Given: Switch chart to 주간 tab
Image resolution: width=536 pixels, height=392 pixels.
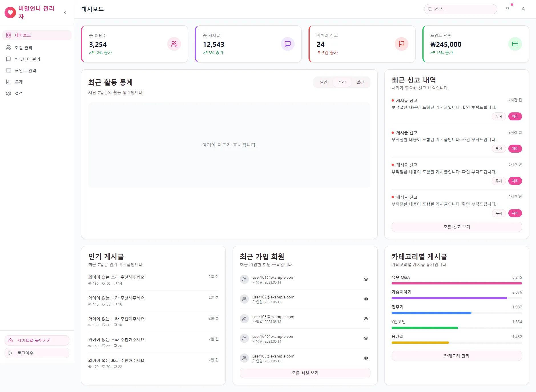Looking at the screenshot, I should pyautogui.click(x=342, y=82).
